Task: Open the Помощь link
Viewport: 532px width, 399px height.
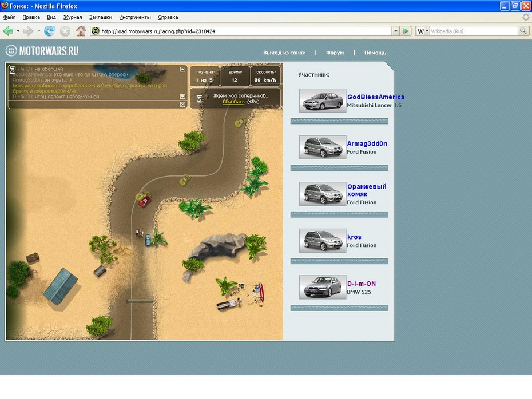Action: pos(375,53)
